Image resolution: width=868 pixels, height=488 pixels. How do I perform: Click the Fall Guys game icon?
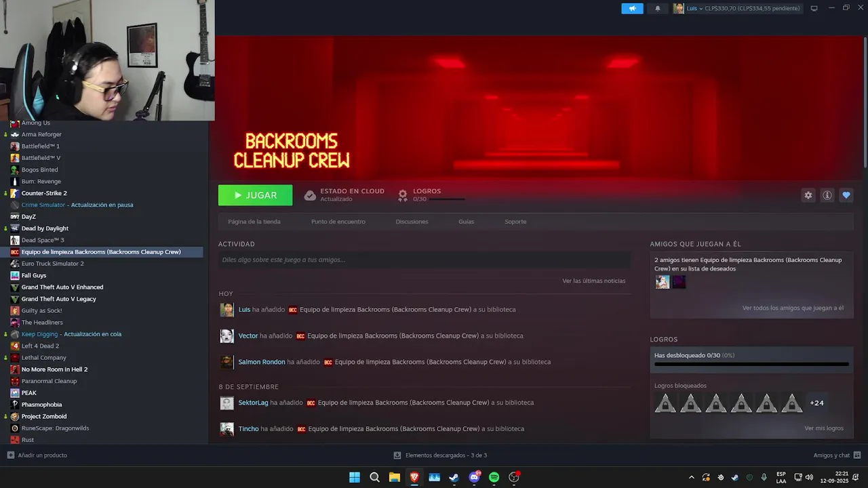click(15, 275)
